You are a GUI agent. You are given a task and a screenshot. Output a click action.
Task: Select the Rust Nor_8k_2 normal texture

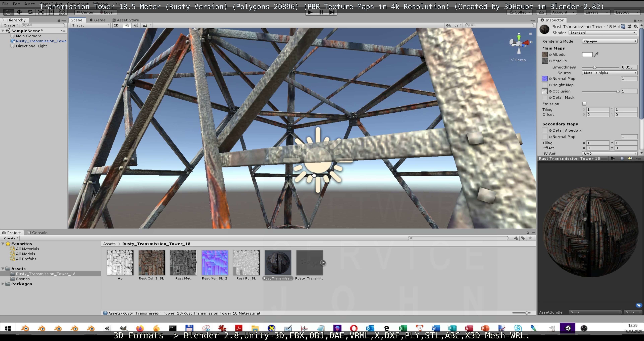point(214,265)
